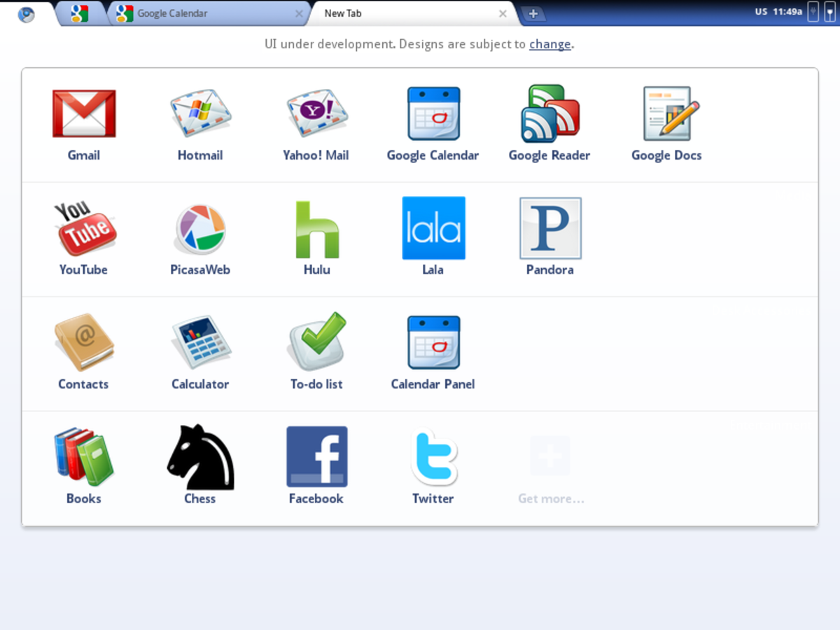Open the Gmail app icon
Viewport: 840px width, 630px height.
coord(84,113)
